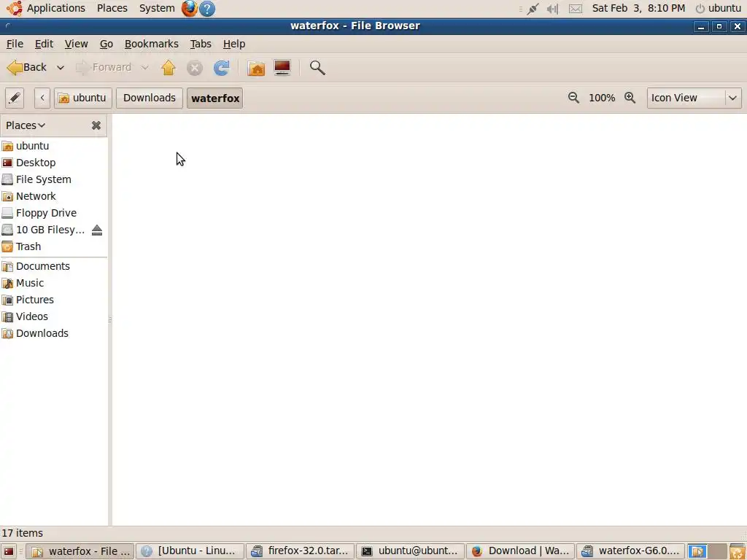This screenshot has width=747, height=560.
Task: Click the network connection tray icon
Action: pos(533,9)
